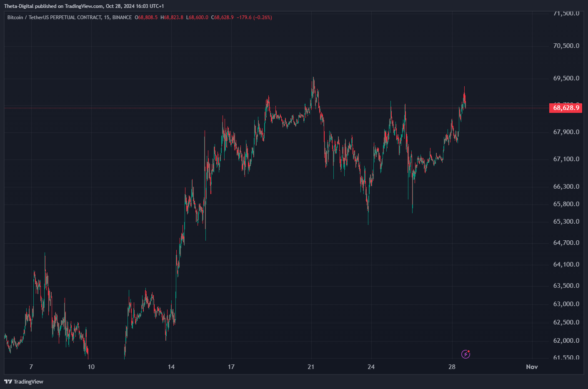
Task: Click the purple lightning flash icon
Action: [x=465, y=354]
